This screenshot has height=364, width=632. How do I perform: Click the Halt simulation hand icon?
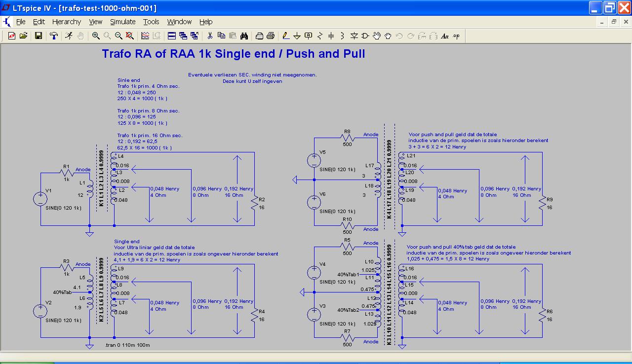pos(80,36)
